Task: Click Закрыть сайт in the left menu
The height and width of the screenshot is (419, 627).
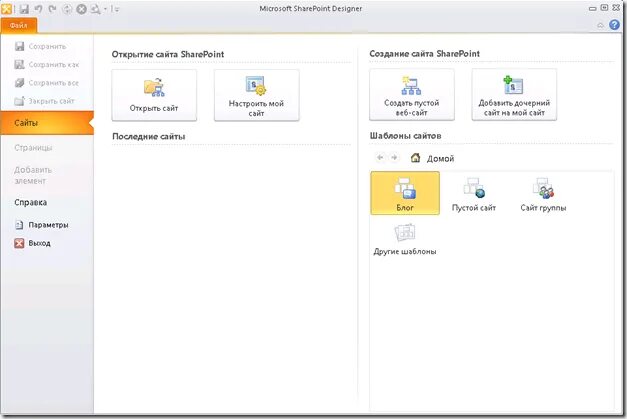Action: (44, 101)
